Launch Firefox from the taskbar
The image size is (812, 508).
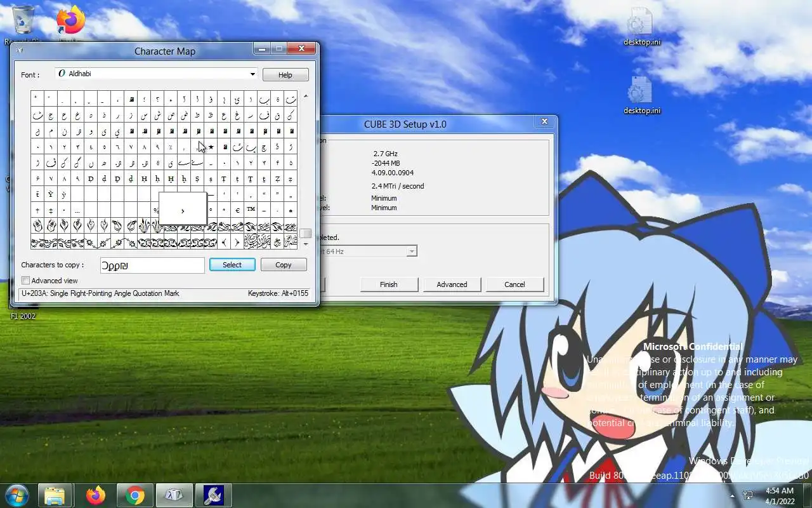[96, 495]
